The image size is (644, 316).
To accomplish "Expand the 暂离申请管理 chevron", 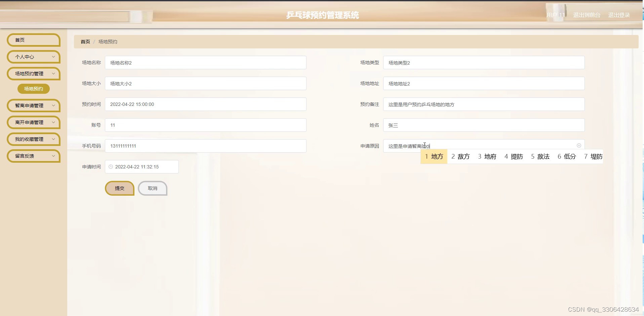I will [53, 106].
